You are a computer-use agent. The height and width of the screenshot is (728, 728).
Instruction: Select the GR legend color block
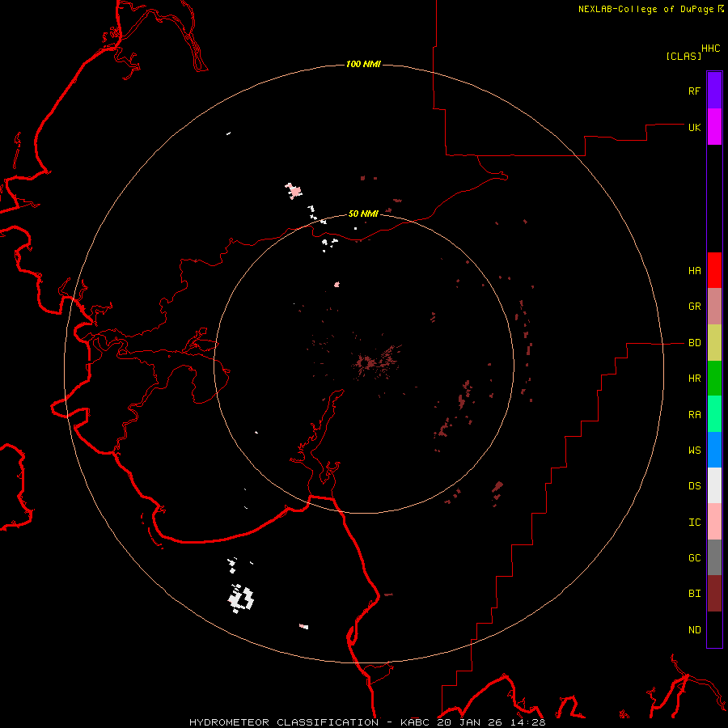click(714, 307)
